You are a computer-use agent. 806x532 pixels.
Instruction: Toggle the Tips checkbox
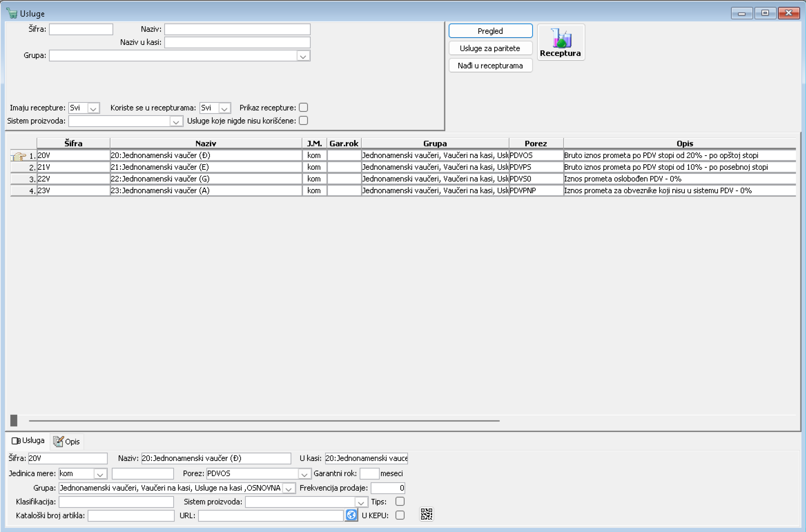[400, 501]
